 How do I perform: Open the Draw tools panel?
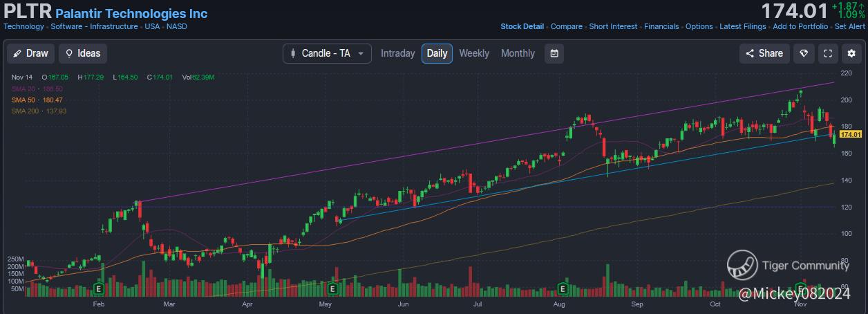click(30, 53)
